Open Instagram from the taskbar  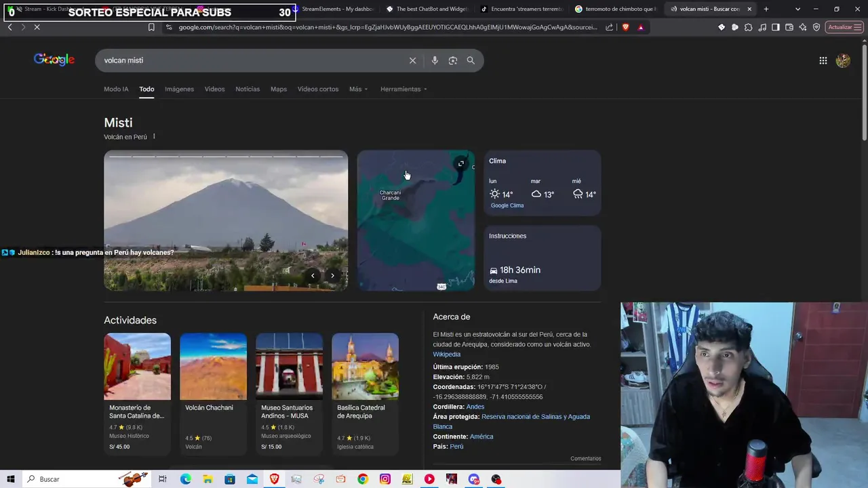click(x=384, y=479)
